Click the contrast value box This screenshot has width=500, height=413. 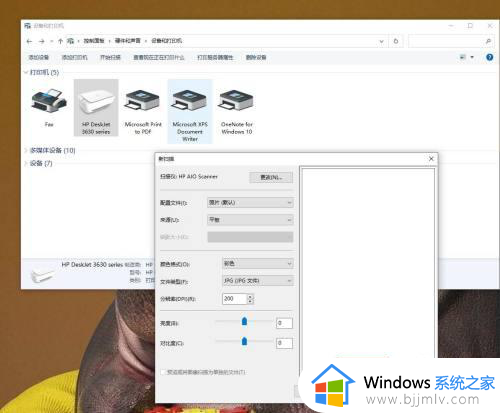click(x=284, y=343)
